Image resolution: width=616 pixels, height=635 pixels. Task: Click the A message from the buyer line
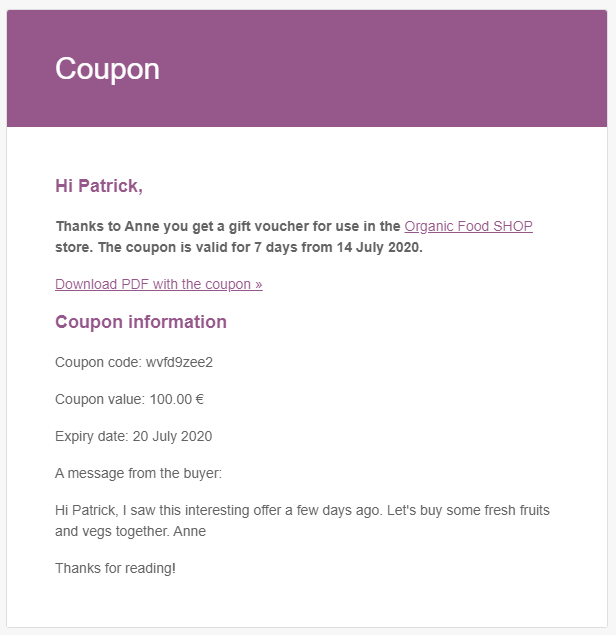click(138, 473)
